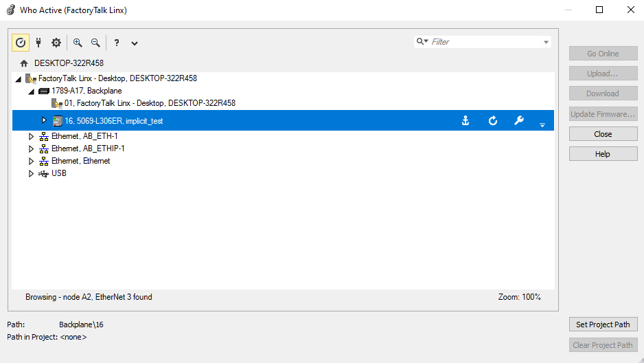Select the Ethernet, AB_ETHIP-1 tree item
Image resolution: width=644 pixels, height=363 pixels.
point(88,148)
